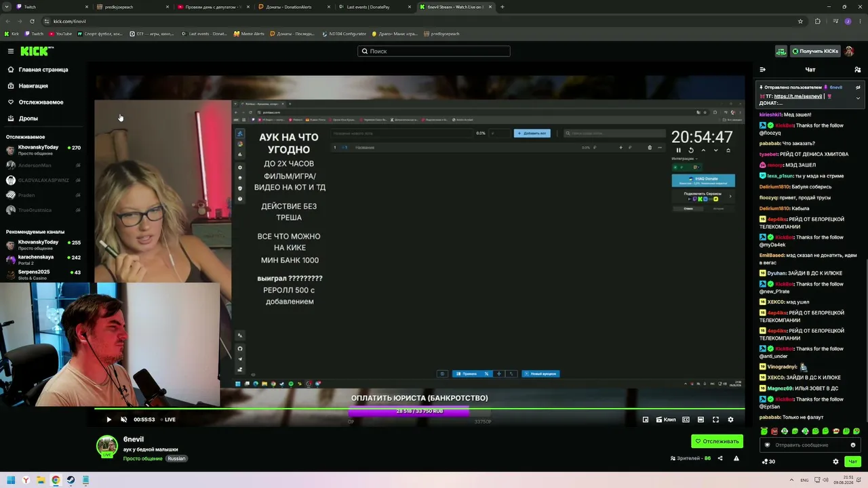The height and width of the screenshot is (488, 868).
Task: Bookmark this page with the star
Action: tap(800, 21)
